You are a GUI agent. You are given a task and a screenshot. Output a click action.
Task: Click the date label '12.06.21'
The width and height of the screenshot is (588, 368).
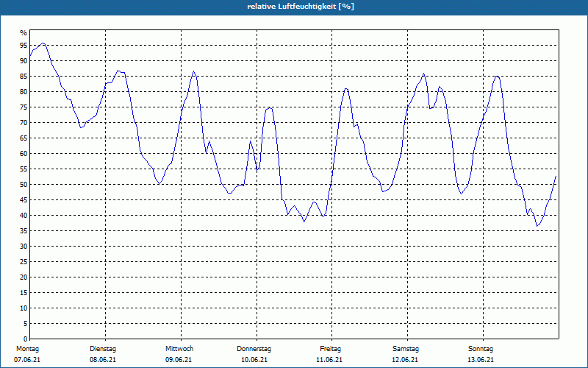point(405,360)
